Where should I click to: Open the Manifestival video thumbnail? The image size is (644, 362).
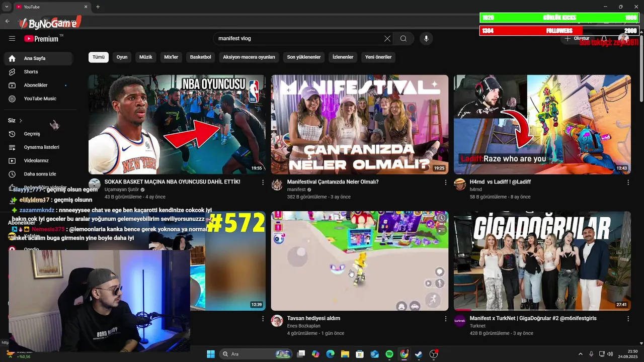360,125
